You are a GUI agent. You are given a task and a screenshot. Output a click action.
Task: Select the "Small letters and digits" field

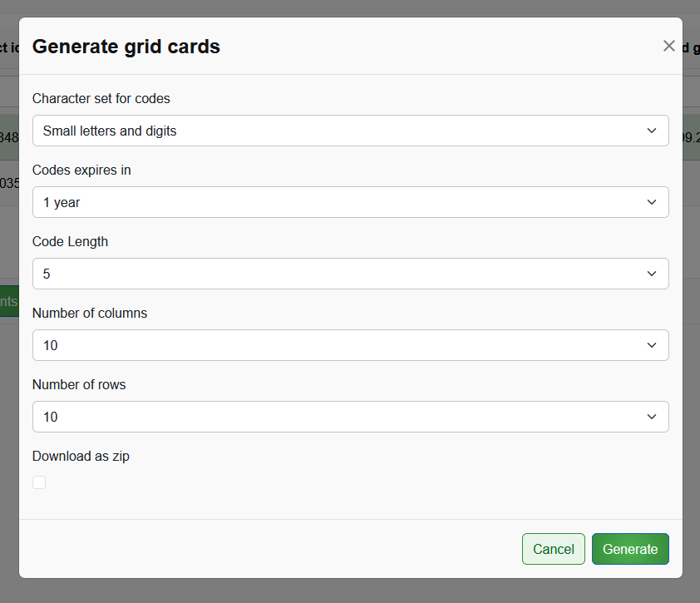pos(249,131)
